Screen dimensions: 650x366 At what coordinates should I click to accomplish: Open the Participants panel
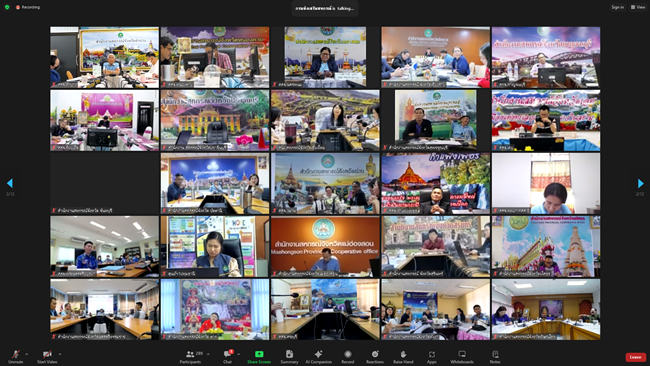[x=190, y=356]
